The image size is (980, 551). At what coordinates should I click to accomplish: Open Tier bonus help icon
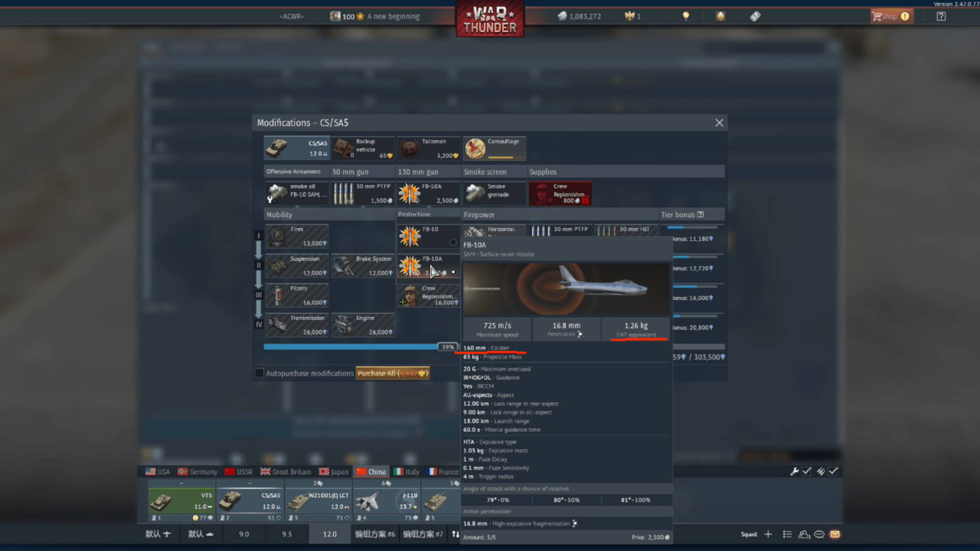click(700, 215)
